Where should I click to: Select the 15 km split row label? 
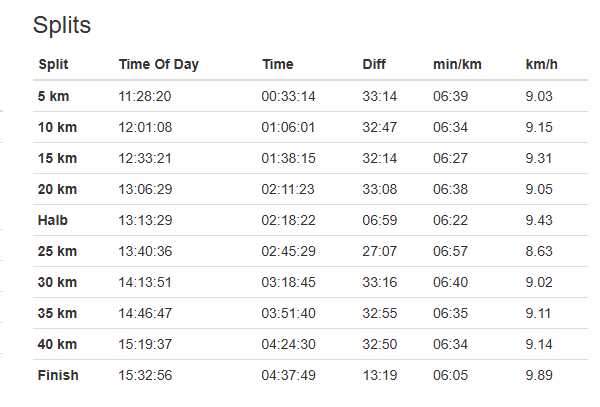[57, 158]
